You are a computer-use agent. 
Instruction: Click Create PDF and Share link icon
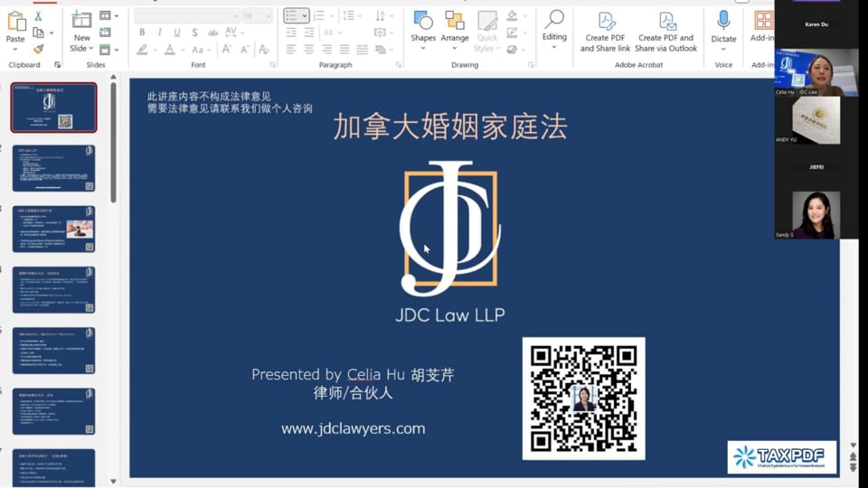[607, 22]
